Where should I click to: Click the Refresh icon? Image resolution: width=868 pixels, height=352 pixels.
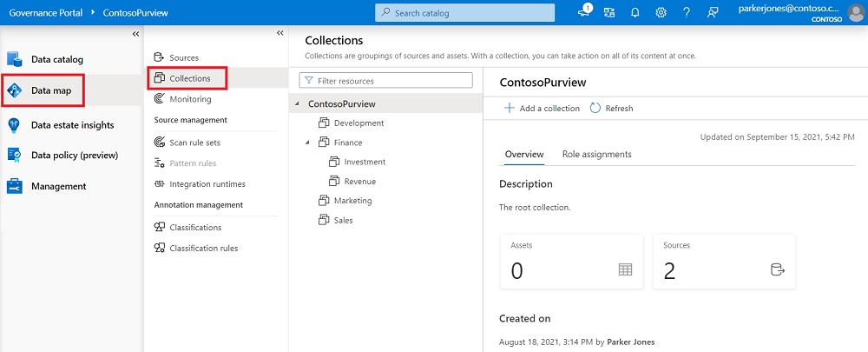coord(595,108)
